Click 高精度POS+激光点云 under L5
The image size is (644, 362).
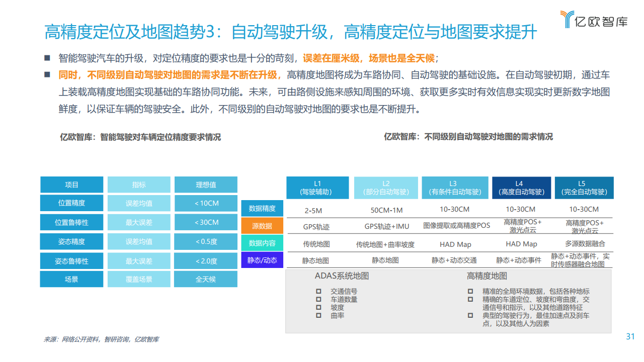point(585,227)
